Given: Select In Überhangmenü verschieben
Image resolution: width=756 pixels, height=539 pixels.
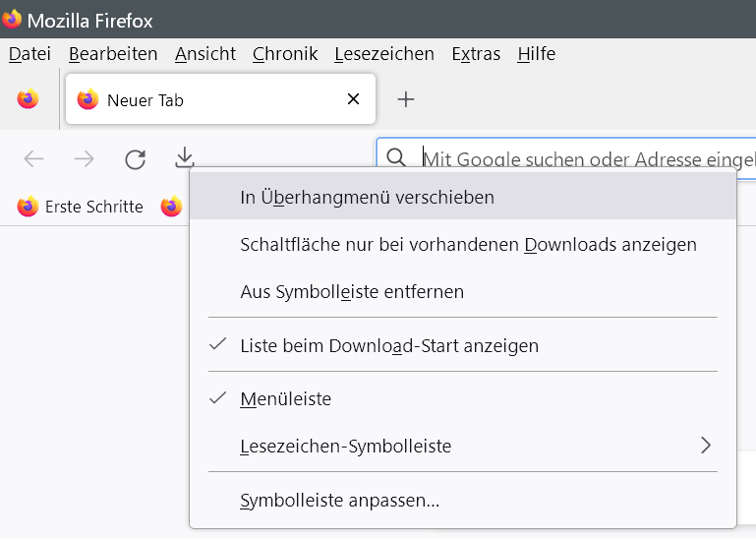Looking at the screenshot, I should (367, 198).
